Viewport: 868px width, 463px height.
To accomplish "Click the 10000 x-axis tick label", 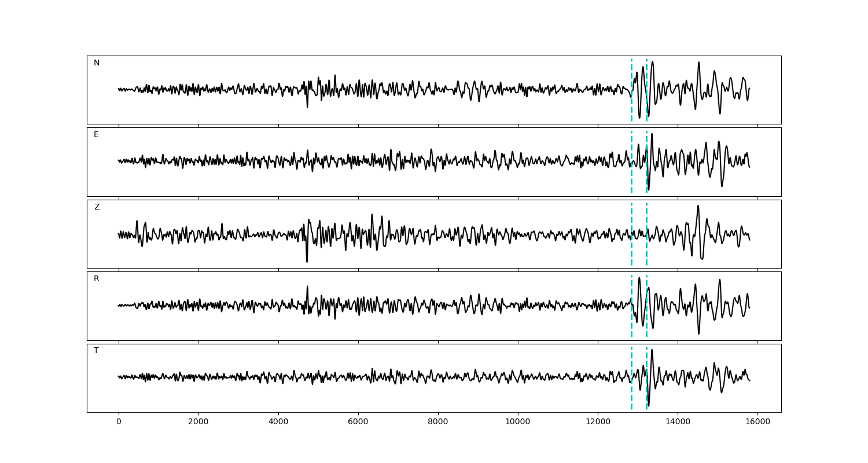I will 518,422.
